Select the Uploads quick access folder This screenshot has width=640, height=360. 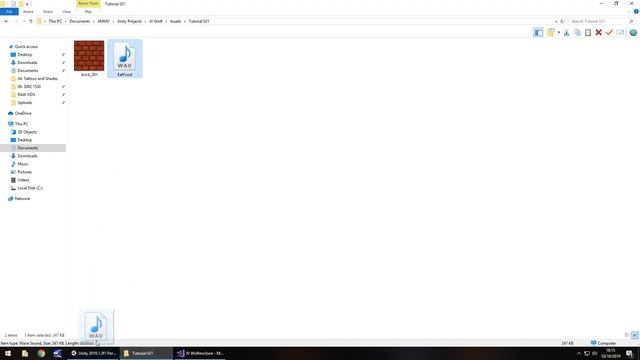coord(24,103)
